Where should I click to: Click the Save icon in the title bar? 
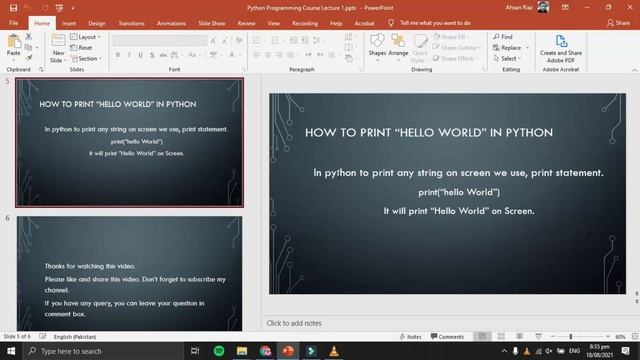(13, 8)
